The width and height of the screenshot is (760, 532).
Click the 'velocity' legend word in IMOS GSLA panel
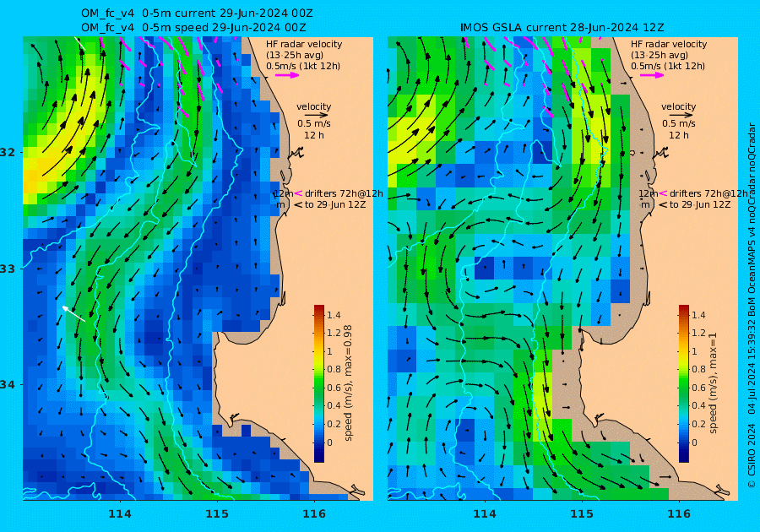coord(679,106)
